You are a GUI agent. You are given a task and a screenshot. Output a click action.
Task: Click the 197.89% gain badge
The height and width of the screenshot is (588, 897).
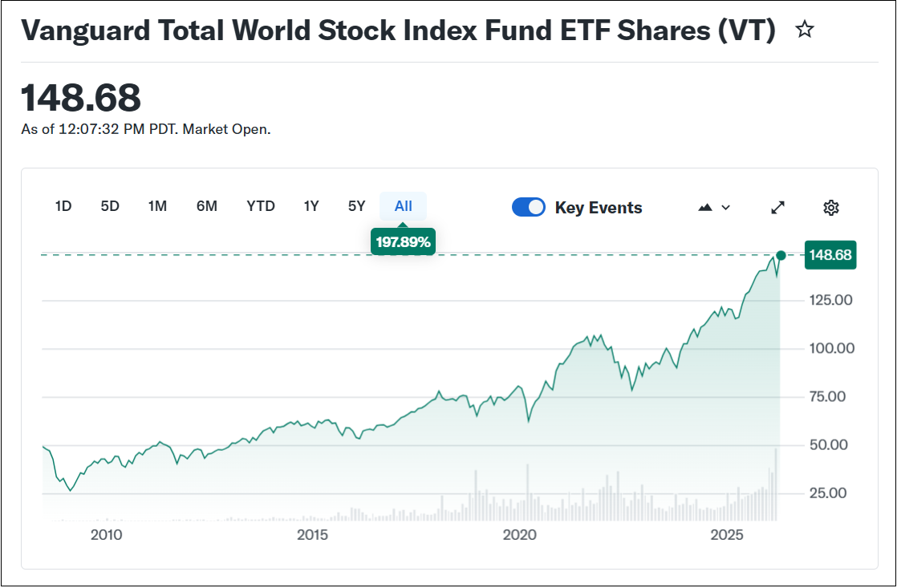click(x=404, y=241)
